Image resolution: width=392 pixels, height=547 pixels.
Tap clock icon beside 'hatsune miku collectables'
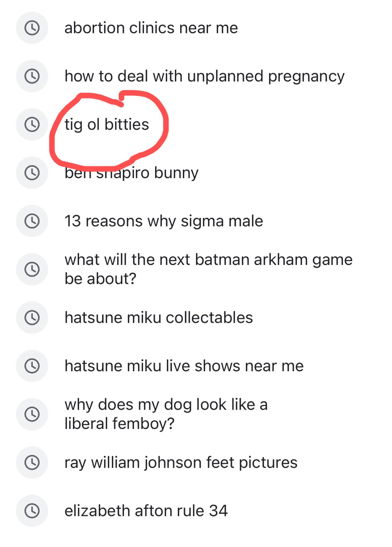32,318
